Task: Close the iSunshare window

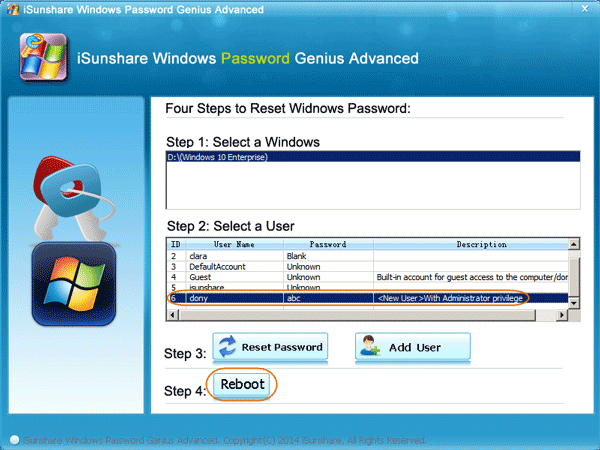Action: 585,8
